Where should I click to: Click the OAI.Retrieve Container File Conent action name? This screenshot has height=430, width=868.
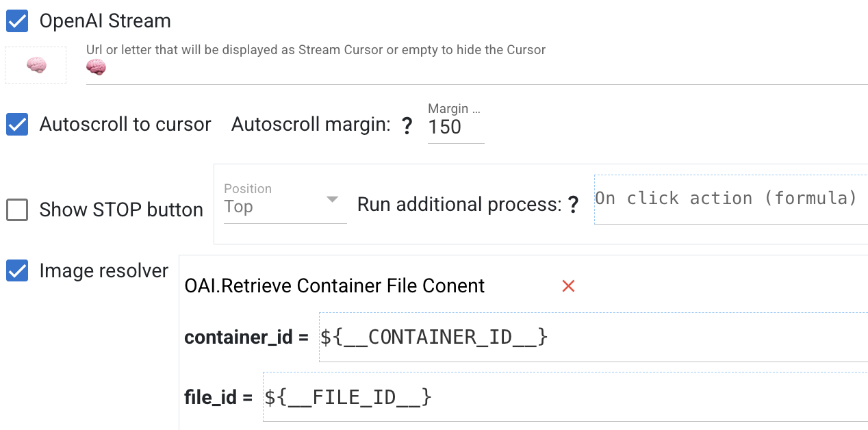click(334, 286)
